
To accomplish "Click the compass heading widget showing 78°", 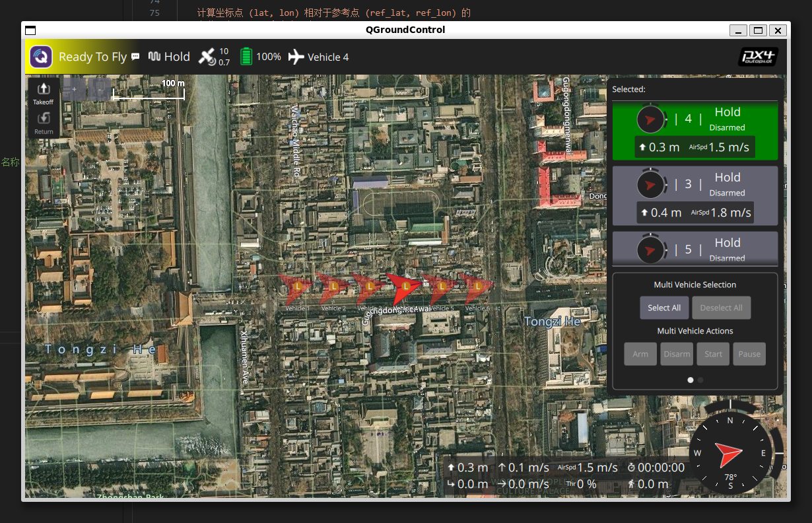I will [x=729, y=454].
